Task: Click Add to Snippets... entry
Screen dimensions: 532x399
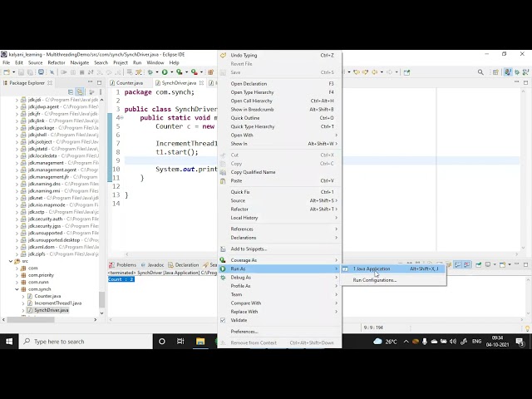Action: [x=279, y=249]
